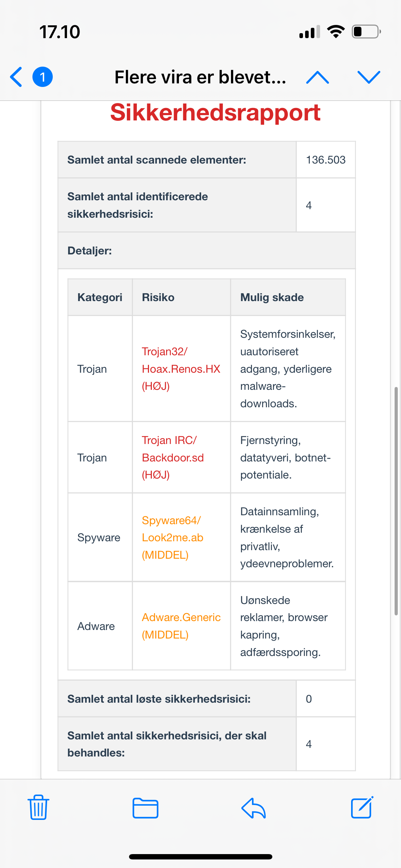Tap the Adware.Generic risk entry

(181, 626)
